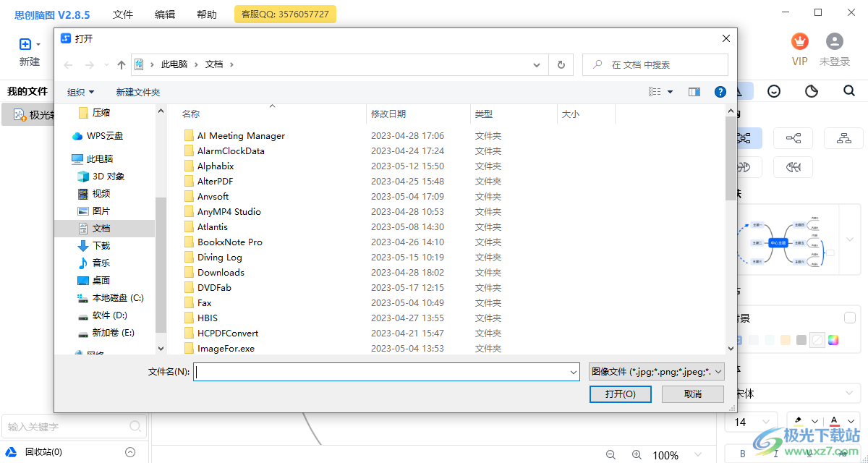This screenshot has width=868, height=463.
Task: Pick the peach background color swatch
Action: (x=786, y=340)
